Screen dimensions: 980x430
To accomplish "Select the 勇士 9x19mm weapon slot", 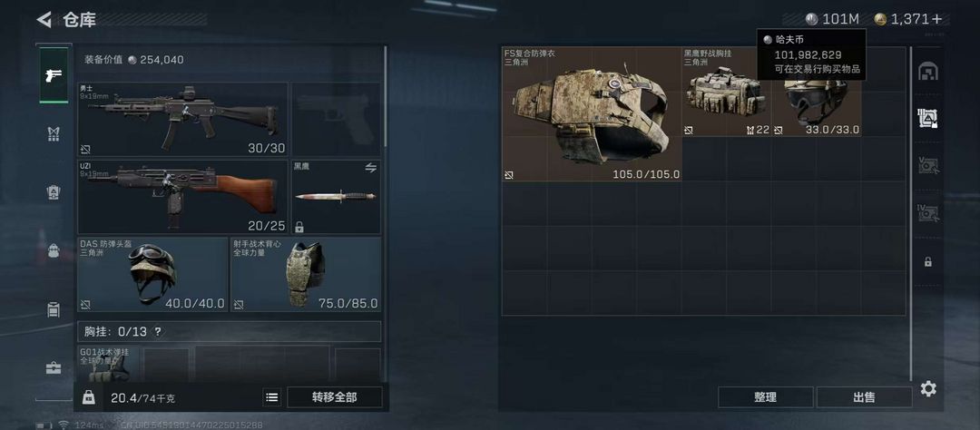I will click(182, 120).
